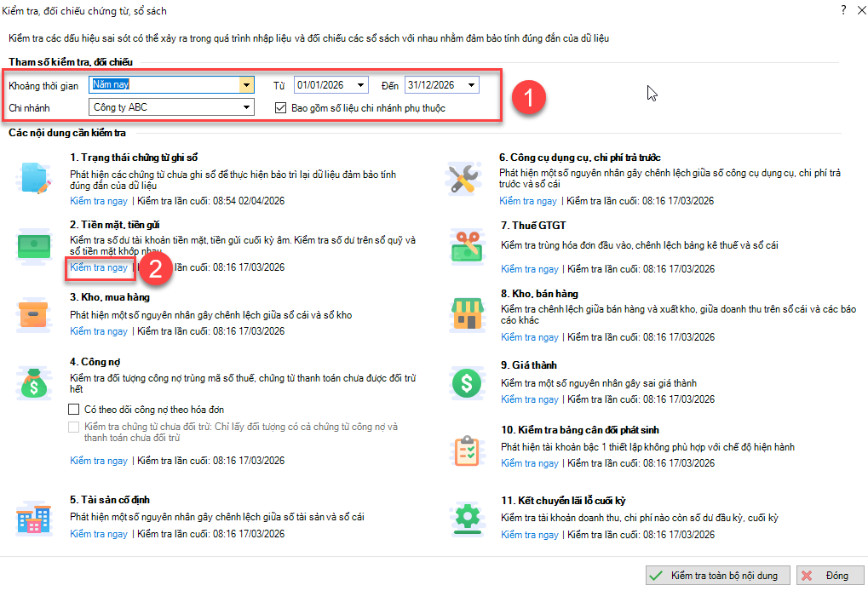The width and height of the screenshot is (868, 591).
Task: Click the heading 5. Tài sản cố định
Action: [110, 500]
